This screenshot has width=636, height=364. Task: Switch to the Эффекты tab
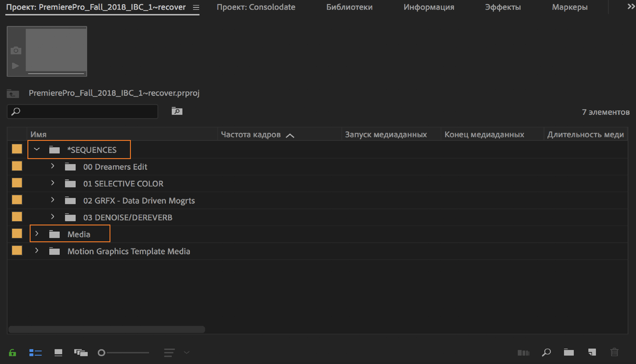coord(503,7)
